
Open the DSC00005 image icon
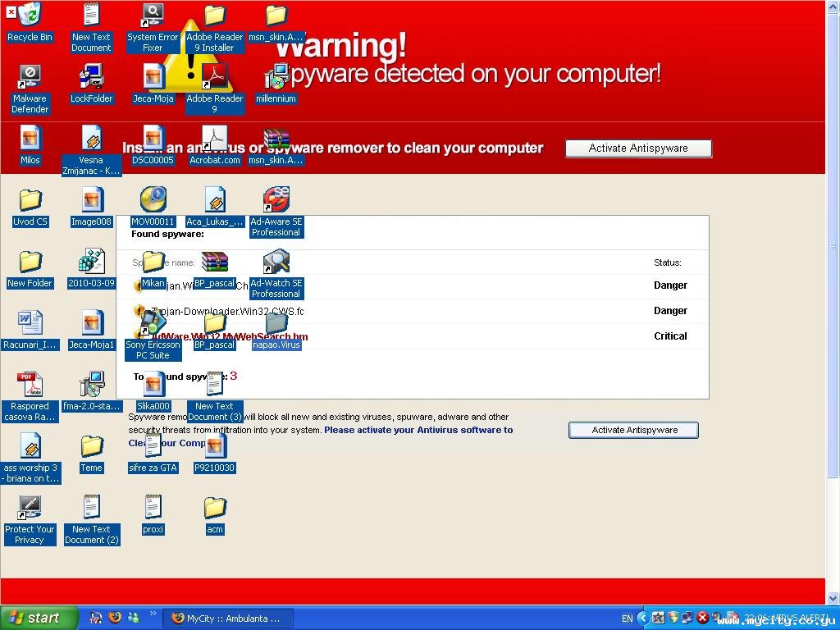pyautogui.click(x=153, y=146)
